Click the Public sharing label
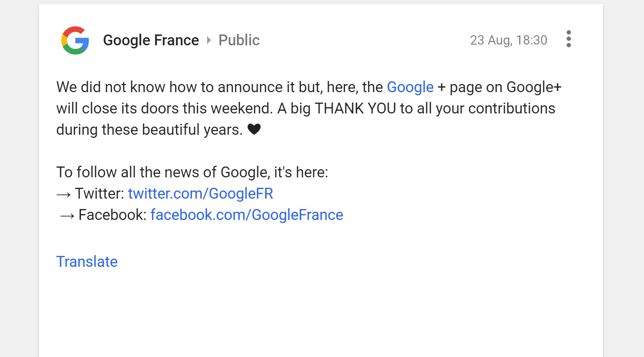 click(239, 40)
